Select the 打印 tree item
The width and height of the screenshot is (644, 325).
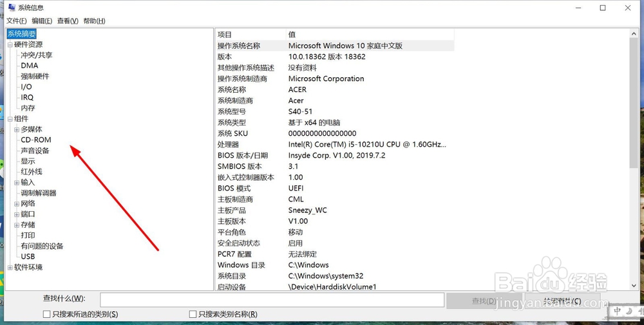click(28, 236)
